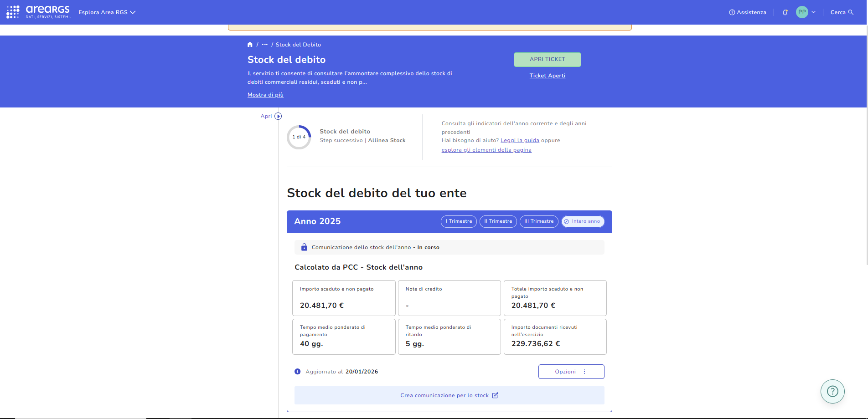Viewport: 868px width, 419px height.
Task: Click Crea comunicazione per lo stock
Action: point(449,395)
